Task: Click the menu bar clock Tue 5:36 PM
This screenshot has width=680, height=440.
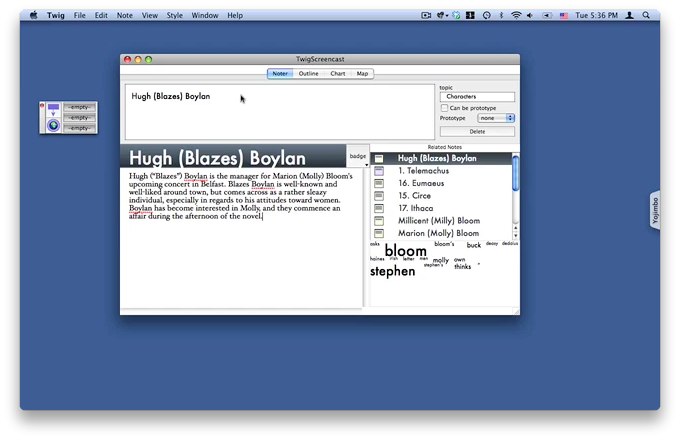Action: click(596, 15)
